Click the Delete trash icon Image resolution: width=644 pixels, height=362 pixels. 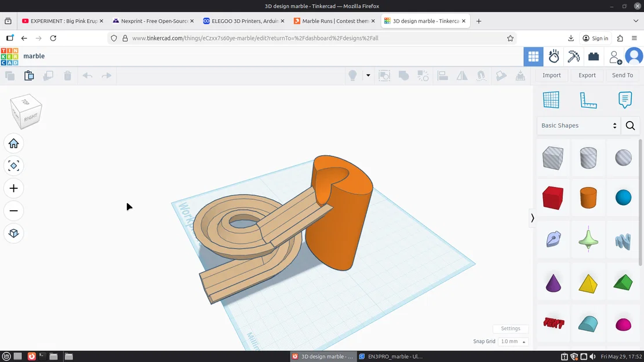coord(68,75)
